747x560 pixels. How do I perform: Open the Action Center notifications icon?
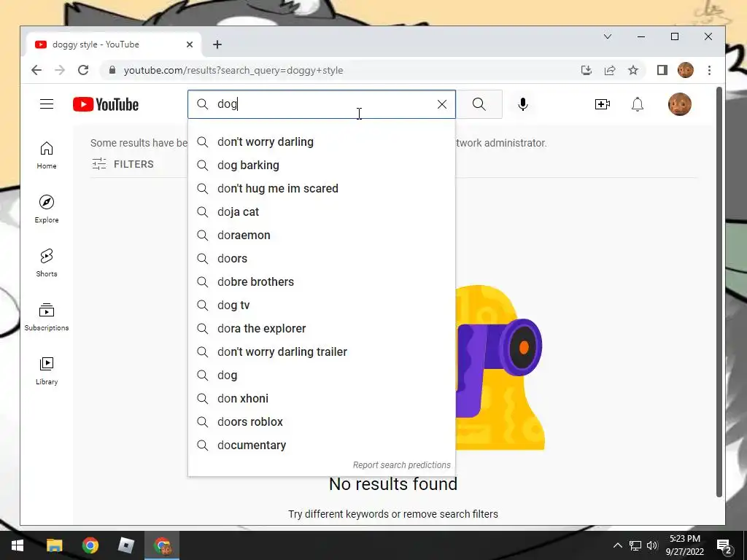(724, 545)
